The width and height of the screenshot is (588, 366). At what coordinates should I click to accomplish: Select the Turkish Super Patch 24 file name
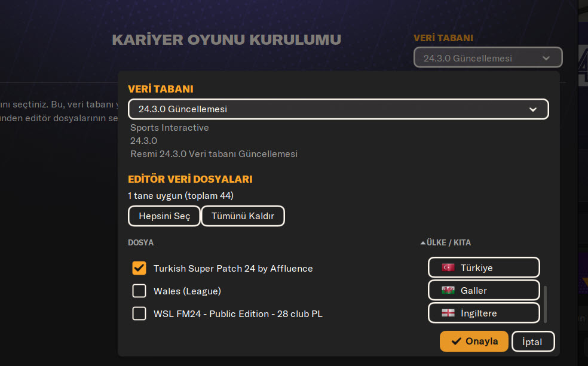point(233,268)
